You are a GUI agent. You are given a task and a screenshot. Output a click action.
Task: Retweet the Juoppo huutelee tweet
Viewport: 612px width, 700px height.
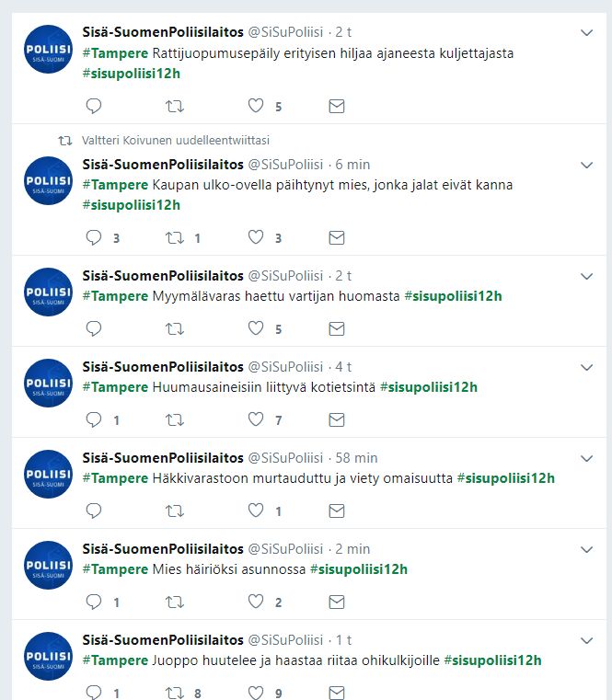(175, 693)
